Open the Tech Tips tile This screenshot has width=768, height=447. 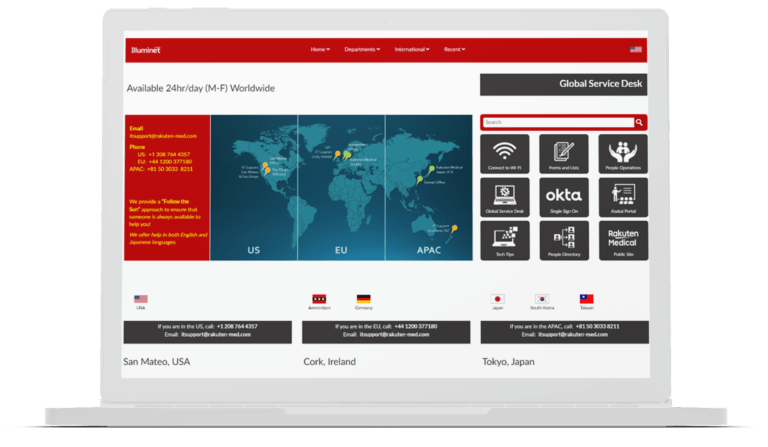click(x=504, y=240)
